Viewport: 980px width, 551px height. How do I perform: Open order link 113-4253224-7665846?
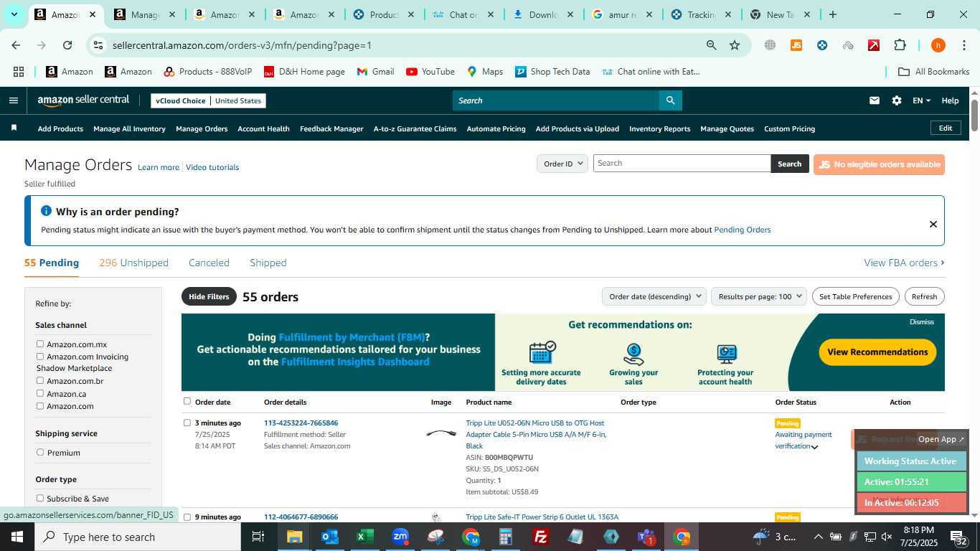[x=301, y=423]
